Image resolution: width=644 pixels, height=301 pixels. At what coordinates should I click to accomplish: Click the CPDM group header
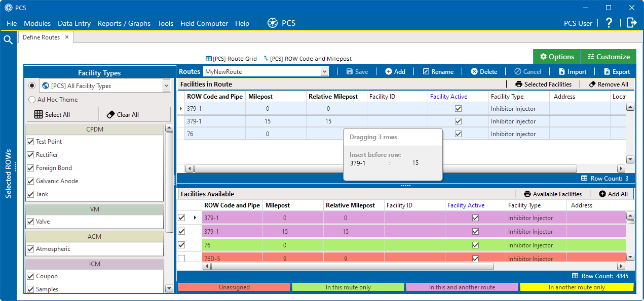[x=94, y=129]
